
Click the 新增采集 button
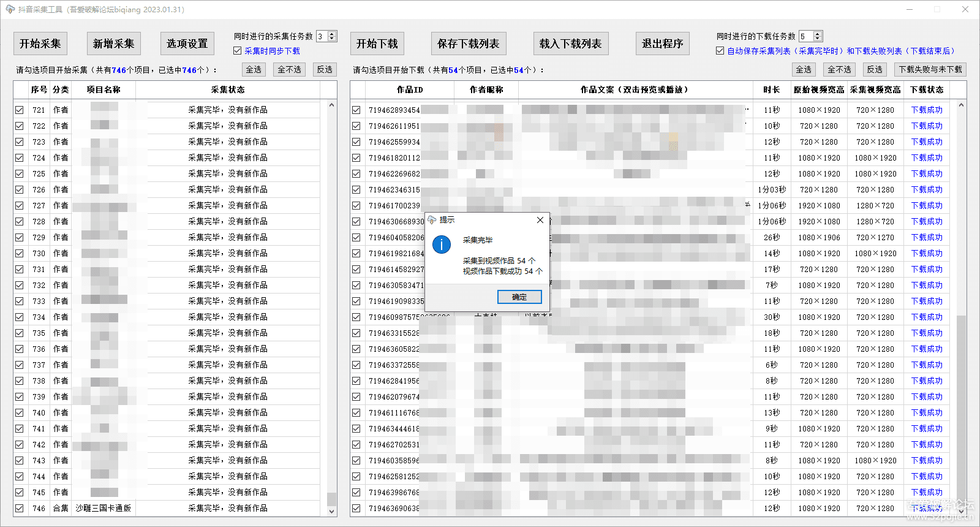114,44
